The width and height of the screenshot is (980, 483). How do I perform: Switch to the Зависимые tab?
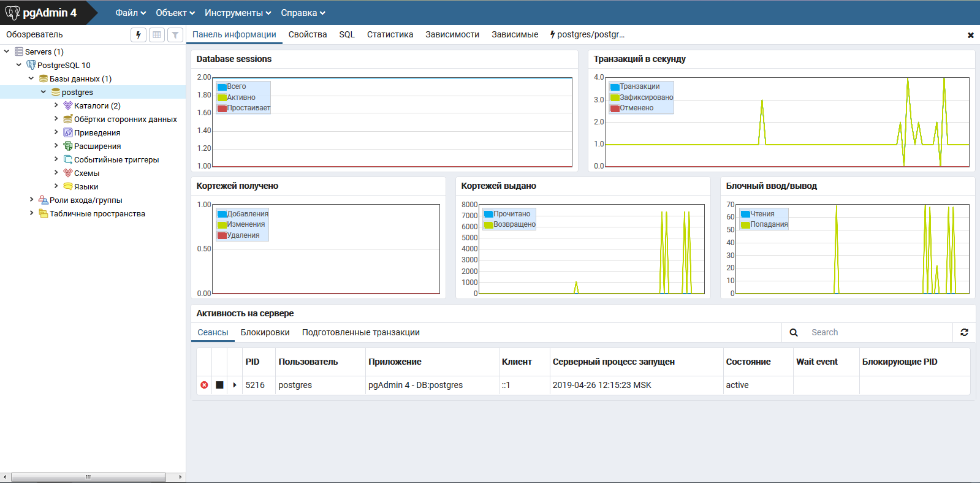(x=515, y=35)
